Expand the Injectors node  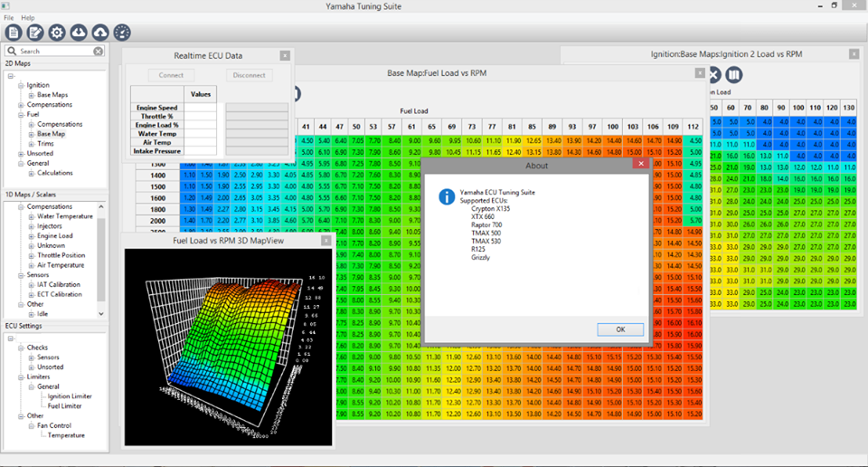click(32, 226)
